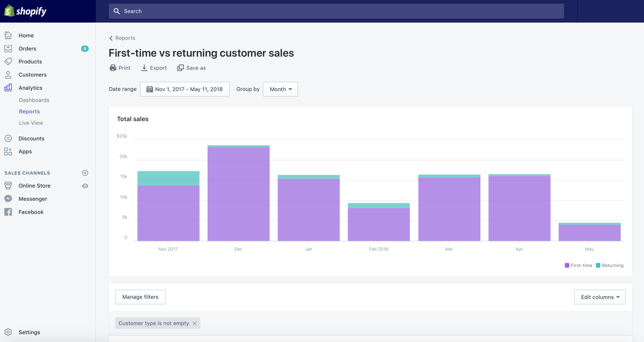Click the Save as duplicate icon

tap(181, 68)
